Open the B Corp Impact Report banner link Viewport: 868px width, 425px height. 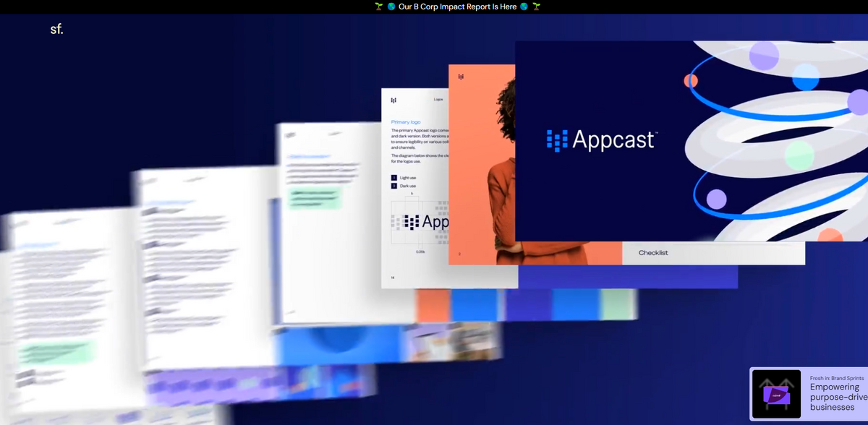point(457,7)
